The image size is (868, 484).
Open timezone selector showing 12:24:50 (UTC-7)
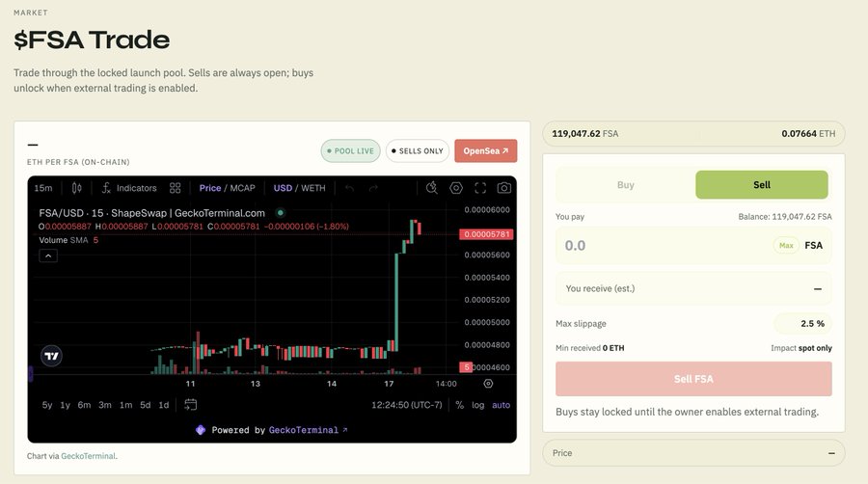point(407,405)
